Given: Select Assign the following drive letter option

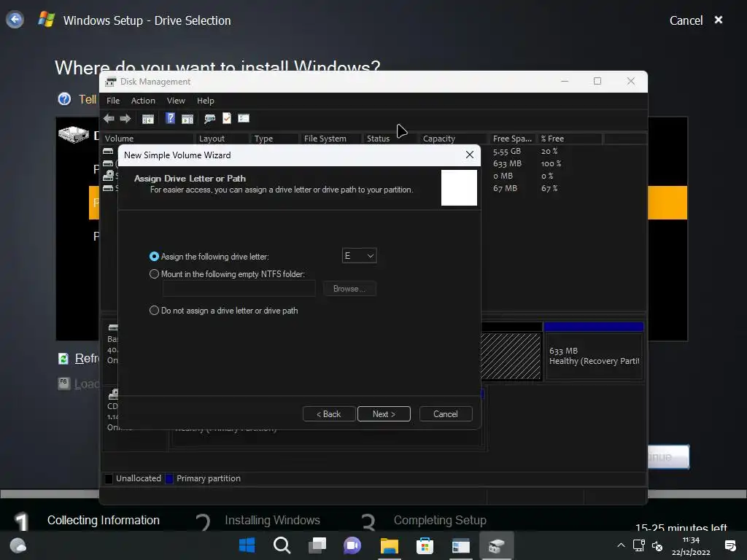Looking at the screenshot, I should point(154,256).
